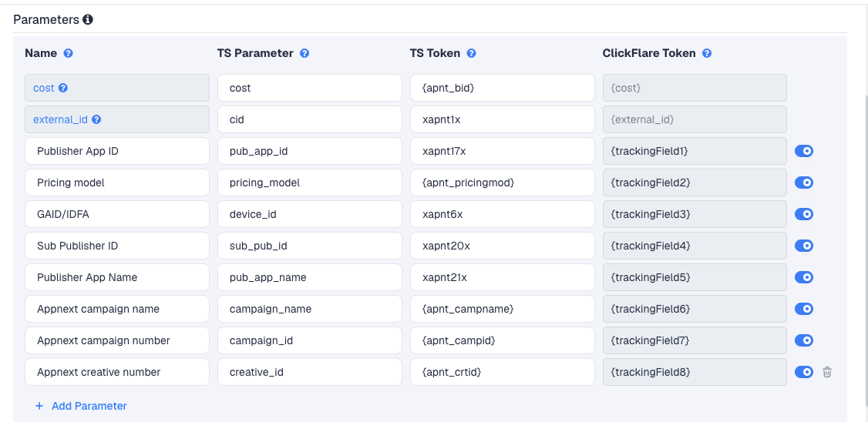Click the pricing_model TS Parameter field
The image size is (868, 422).
point(309,183)
